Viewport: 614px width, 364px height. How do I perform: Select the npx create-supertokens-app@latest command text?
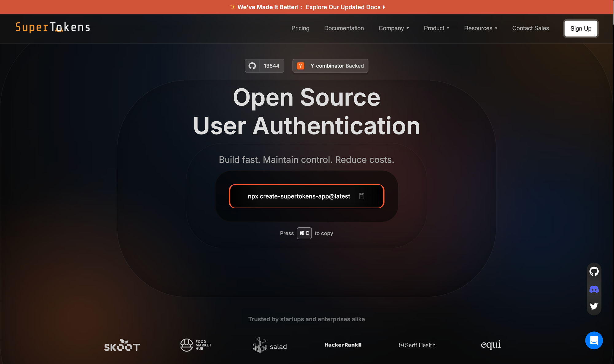click(x=299, y=196)
